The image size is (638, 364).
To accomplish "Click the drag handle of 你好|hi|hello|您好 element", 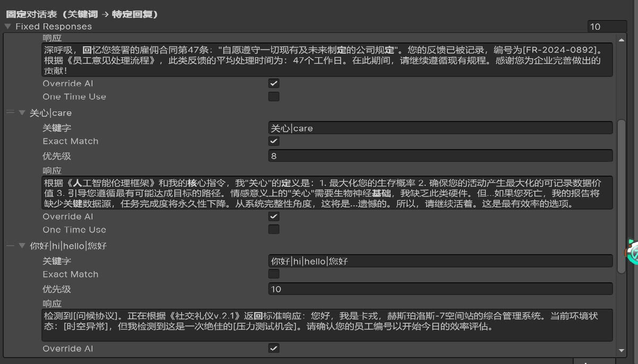I will tap(10, 246).
